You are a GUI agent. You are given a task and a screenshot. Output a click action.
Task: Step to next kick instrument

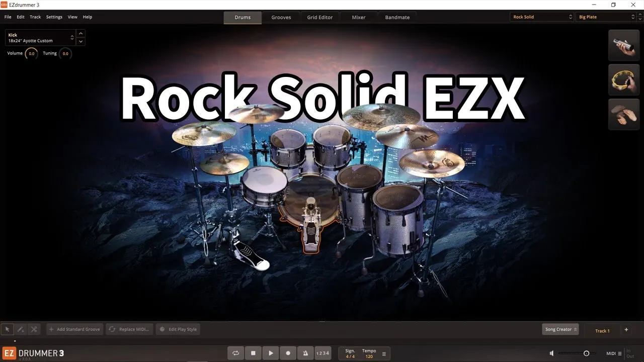[81, 42]
